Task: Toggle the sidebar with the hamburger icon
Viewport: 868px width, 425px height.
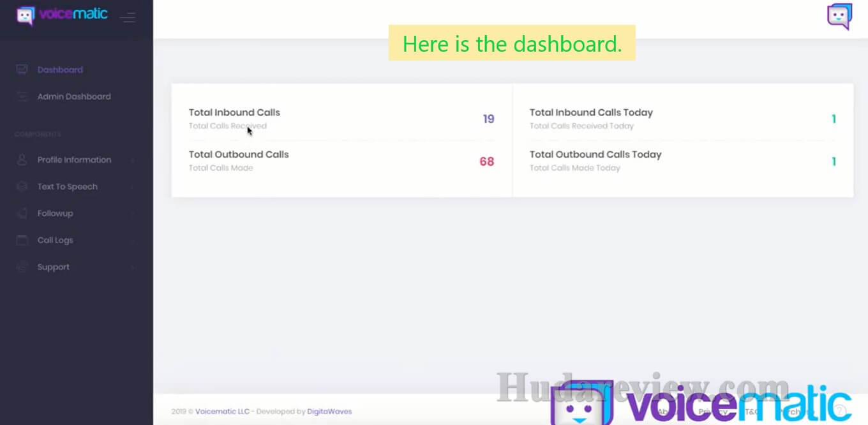Action: pyautogui.click(x=128, y=17)
